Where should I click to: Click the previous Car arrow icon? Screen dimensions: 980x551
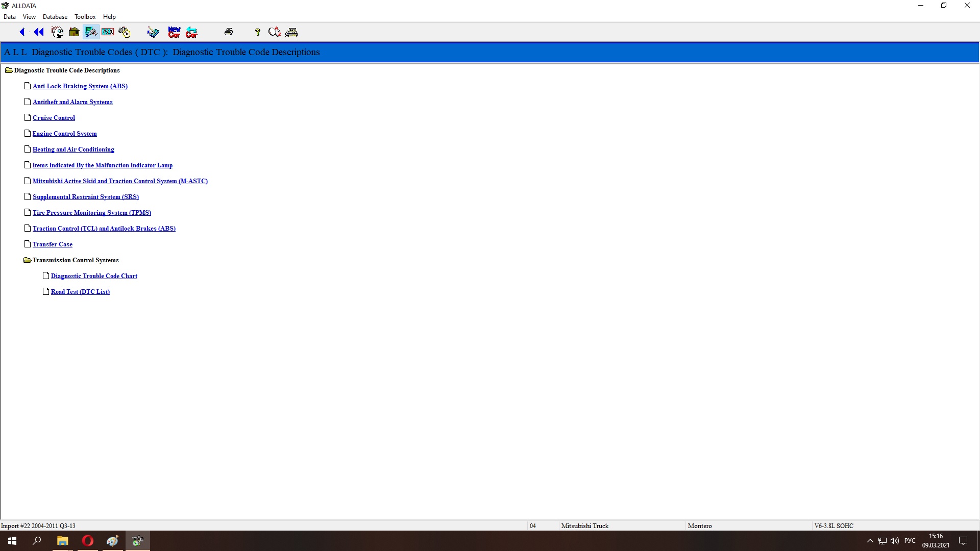coord(191,32)
